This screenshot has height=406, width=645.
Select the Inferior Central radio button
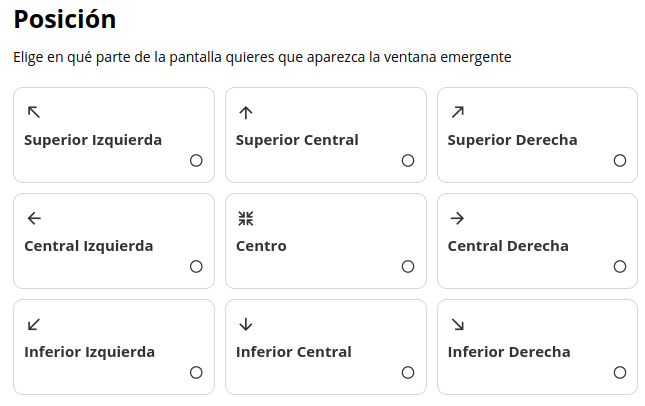[x=408, y=372]
